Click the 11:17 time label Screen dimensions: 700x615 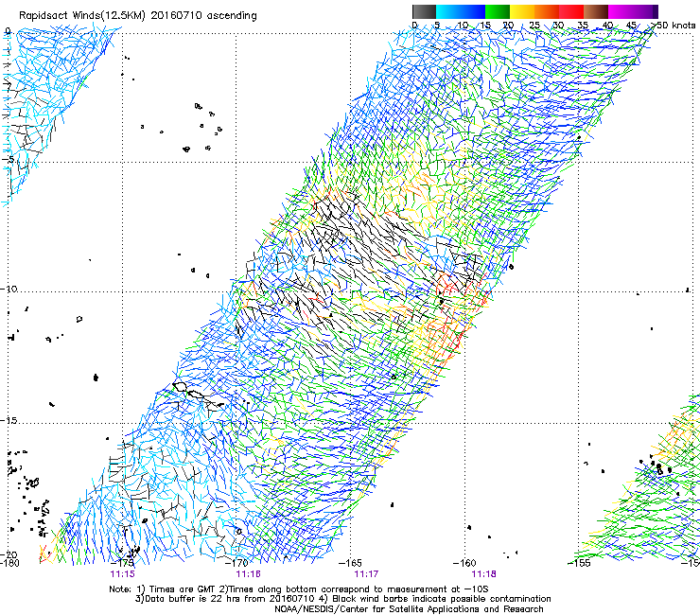[366, 574]
